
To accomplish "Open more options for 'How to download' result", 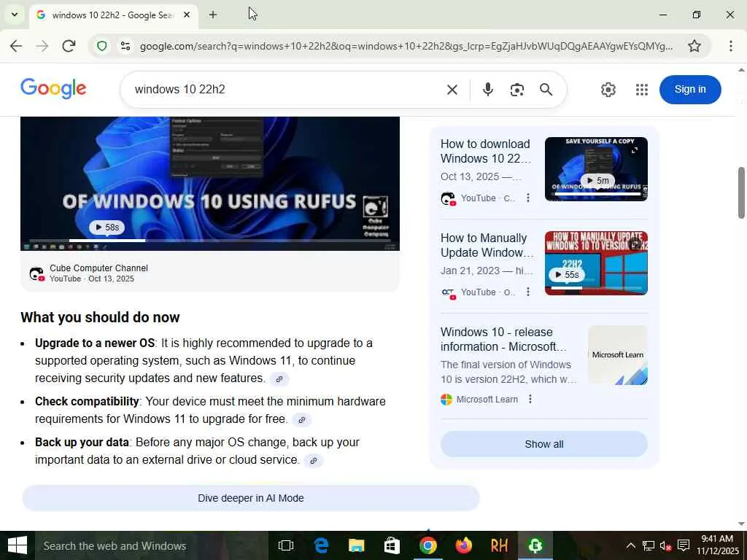I will tap(528, 198).
